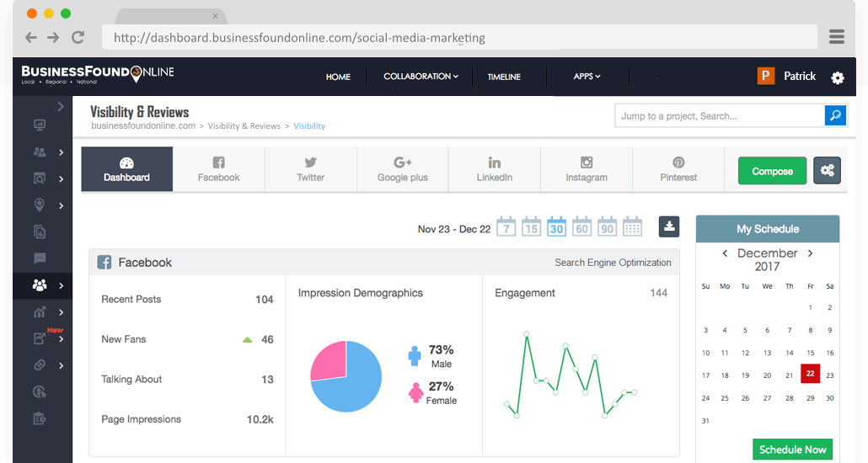Click the BusinessFoundOnline logo
This screenshot has height=463, width=868.
[98, 75]
